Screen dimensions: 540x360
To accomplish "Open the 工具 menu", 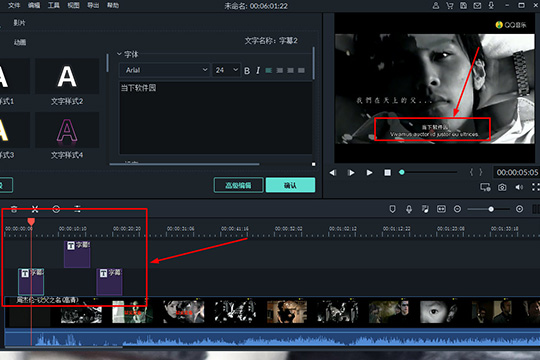I will tap(53, 5).
